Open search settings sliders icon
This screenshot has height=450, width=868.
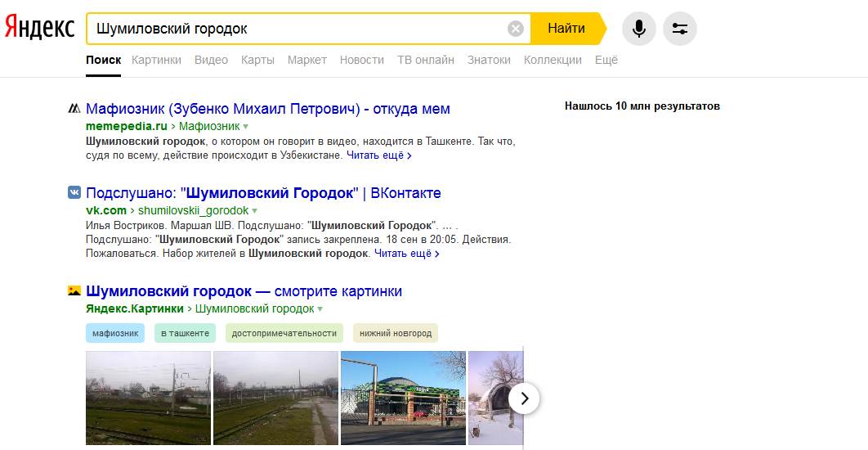tap(680, 29)
